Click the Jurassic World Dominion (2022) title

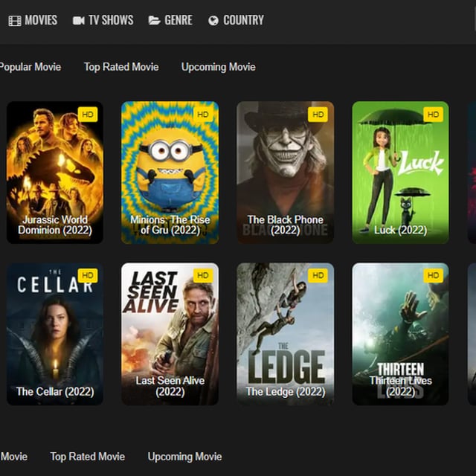pos(55,225)
